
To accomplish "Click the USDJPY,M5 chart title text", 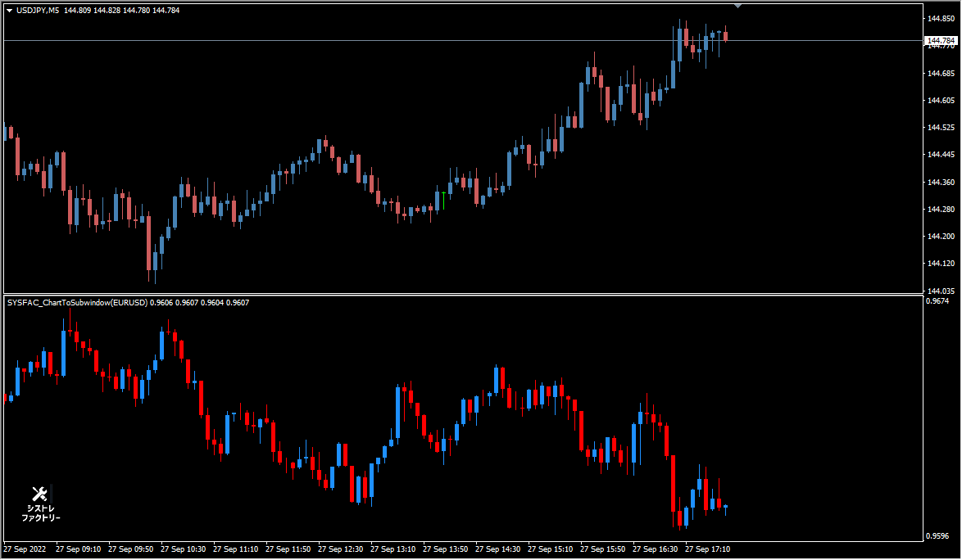I will point(38,11).
